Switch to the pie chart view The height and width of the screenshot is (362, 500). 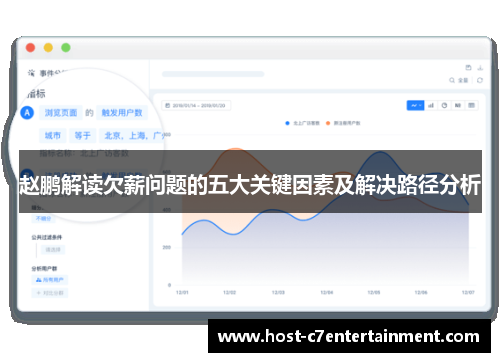pos(444,105)
